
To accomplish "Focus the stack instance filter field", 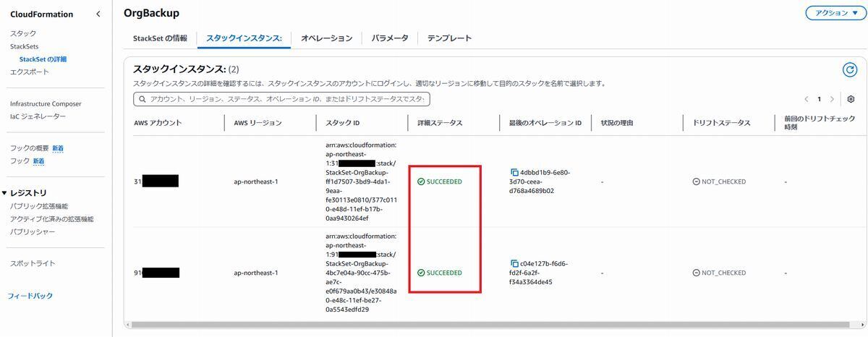I will [281, 99].
